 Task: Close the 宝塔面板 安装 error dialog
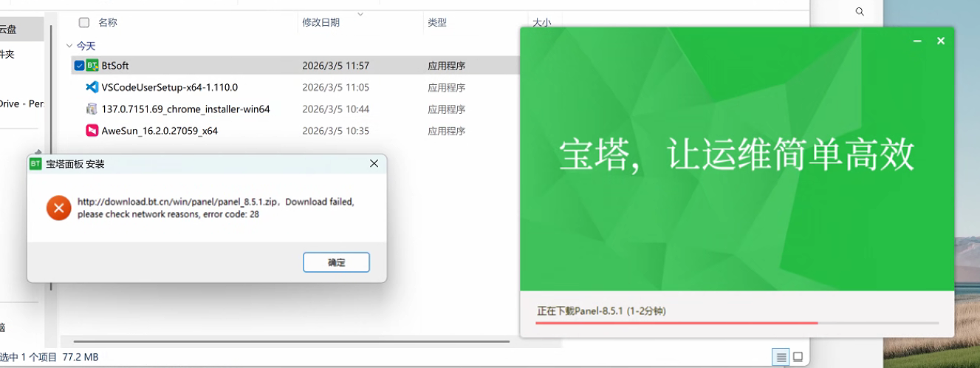coord(374,163)
